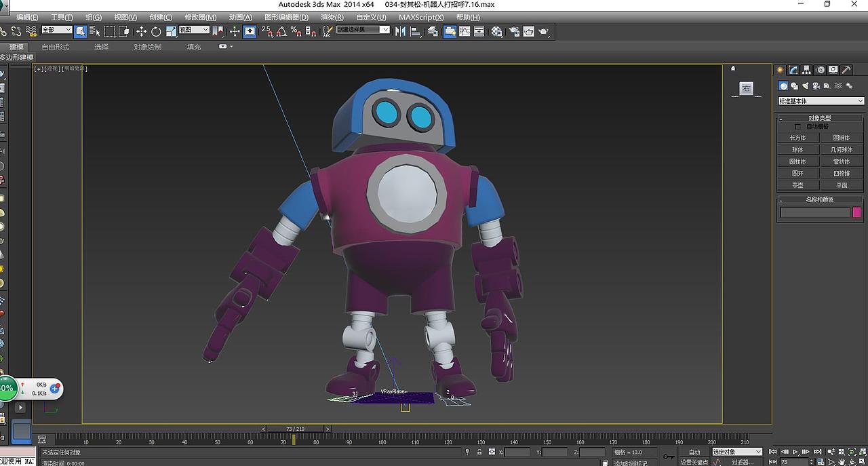Click the 圆柱体 primitive button
Image resolution: width=868 pixels, height=466 pixels.
pyautogui.click(x=797, y=161)
